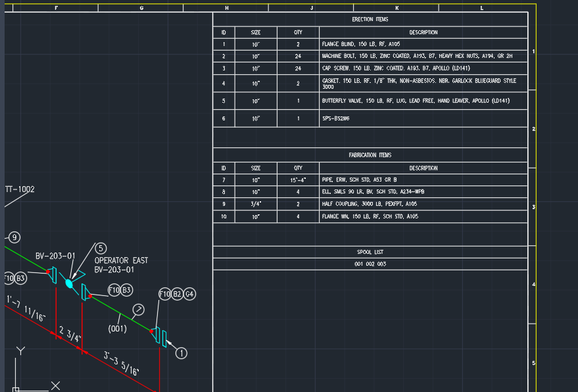Select the valve operator handle arrow symbol

coord(78,275)
